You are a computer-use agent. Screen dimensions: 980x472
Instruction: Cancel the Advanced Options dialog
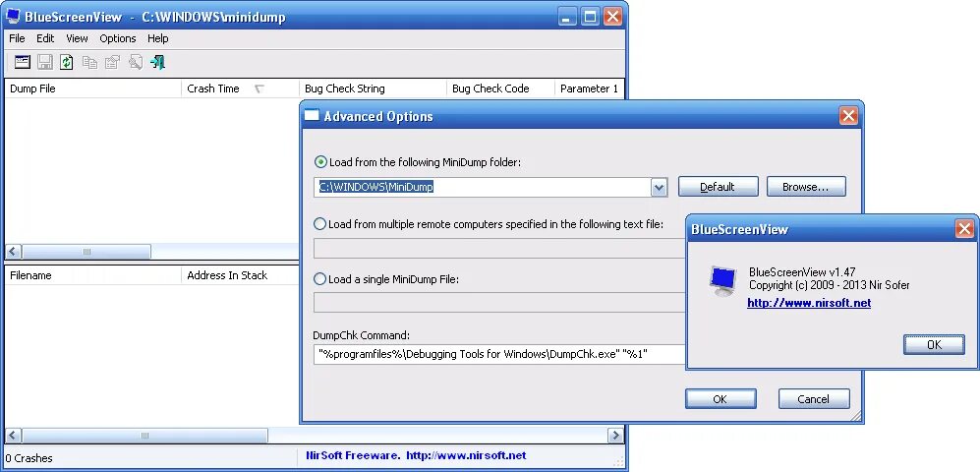814,399
